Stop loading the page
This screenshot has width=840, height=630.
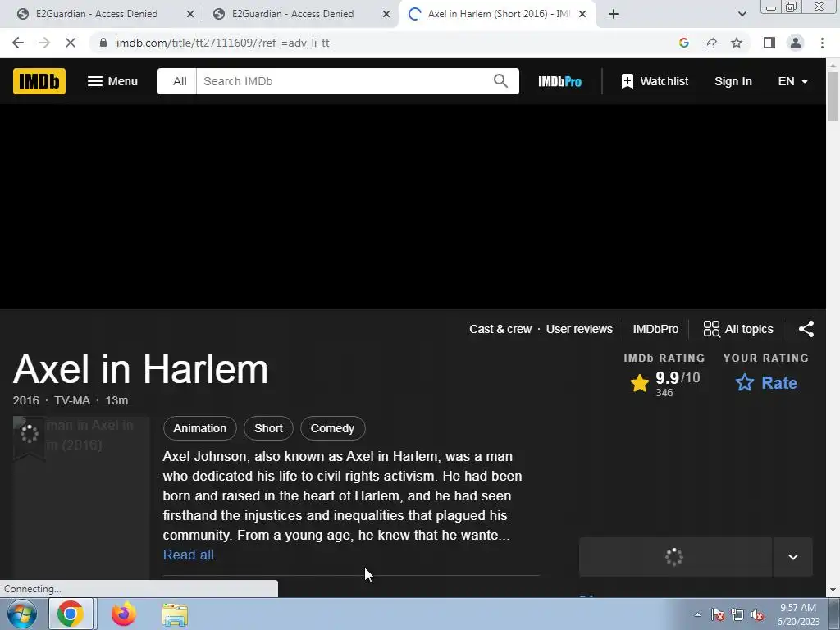(x=71, y=43)
